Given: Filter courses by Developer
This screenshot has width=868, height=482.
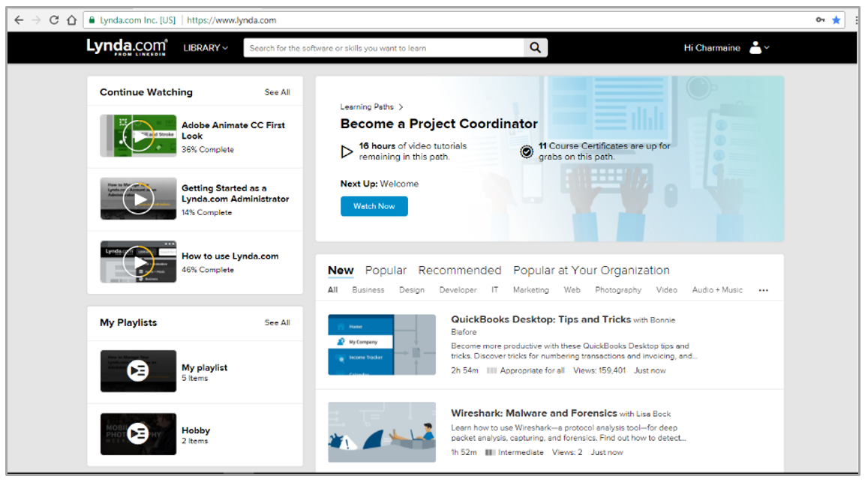Looking at the screenshot, I should pos(458,290).
